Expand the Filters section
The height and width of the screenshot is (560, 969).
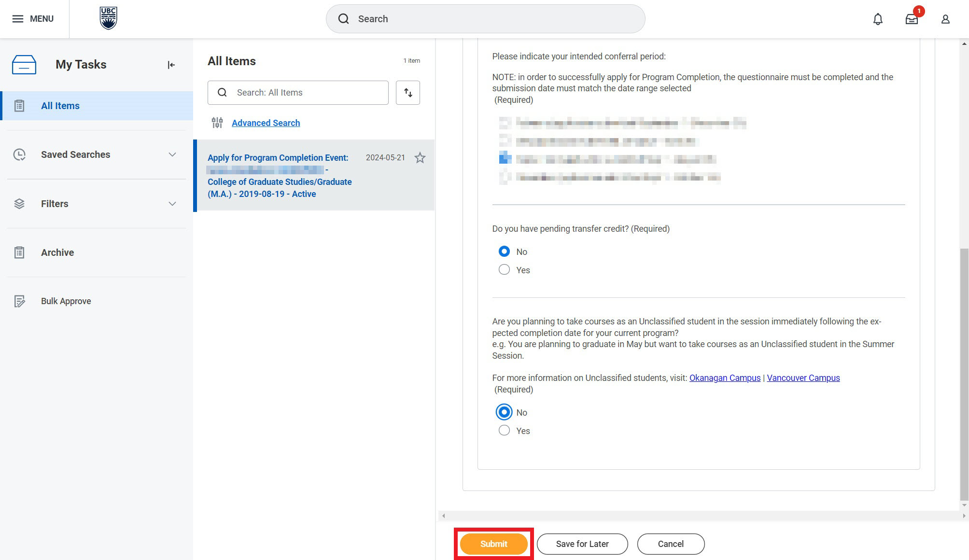point(172,204)
